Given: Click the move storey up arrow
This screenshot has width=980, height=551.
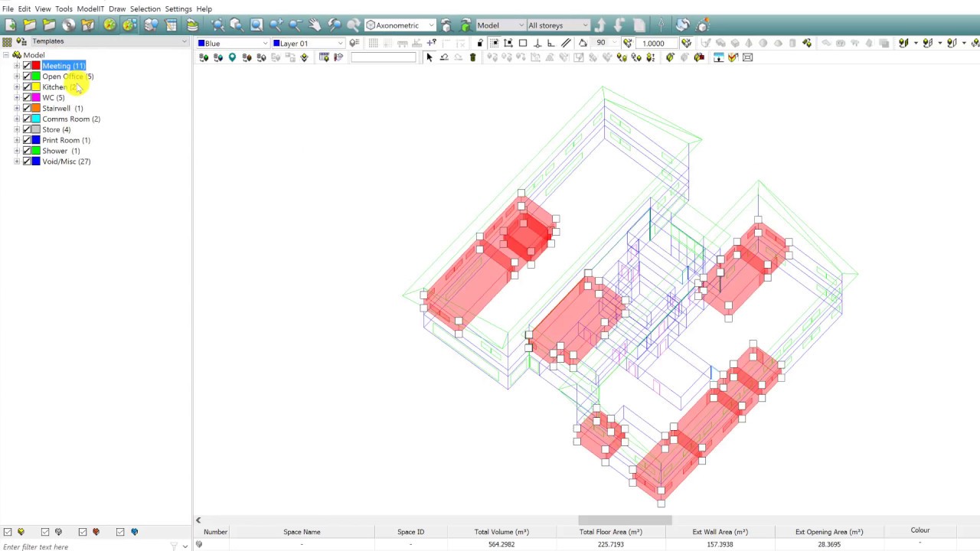Looking at the screenshot, I should (x=600, y=25).
